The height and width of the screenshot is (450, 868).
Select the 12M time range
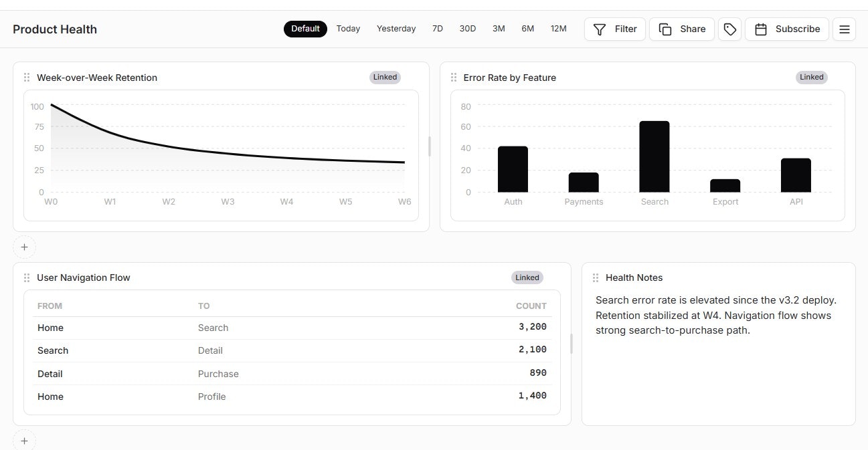click(x=559, y=29)
